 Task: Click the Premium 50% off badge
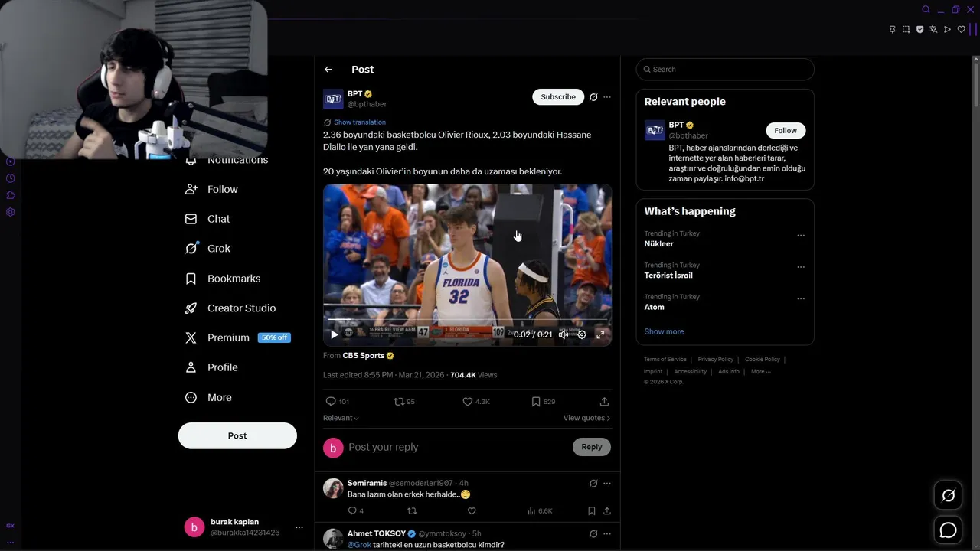[x=274, y=337]
